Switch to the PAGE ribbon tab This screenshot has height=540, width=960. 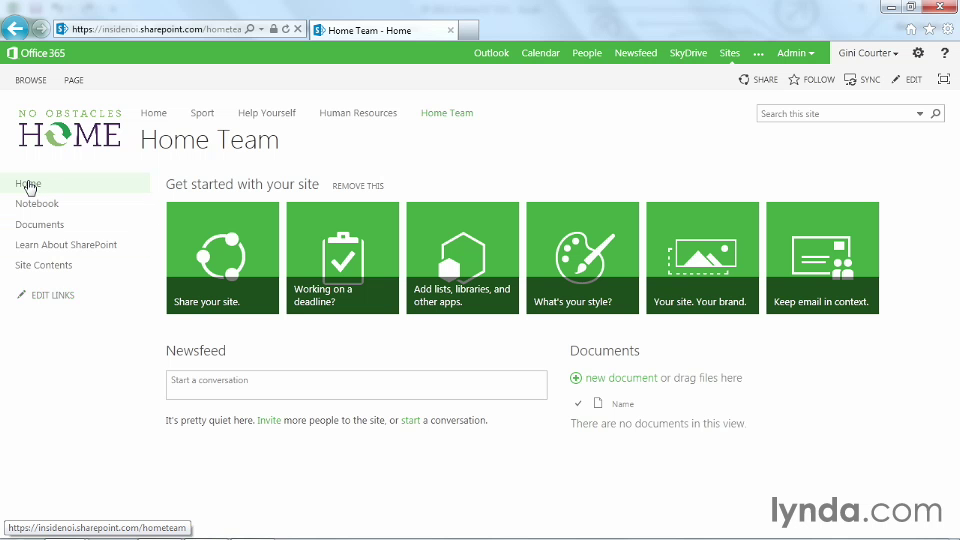point(73,80)
